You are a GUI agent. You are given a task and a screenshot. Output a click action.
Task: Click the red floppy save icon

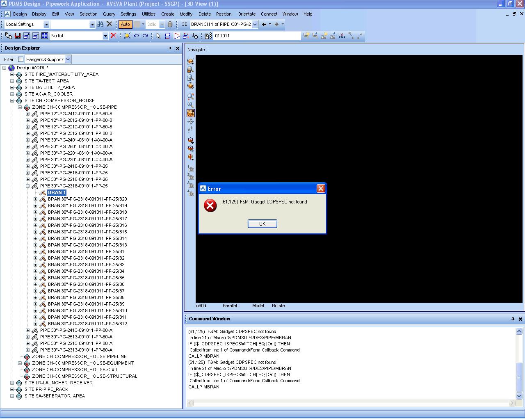tap(18, 36)
